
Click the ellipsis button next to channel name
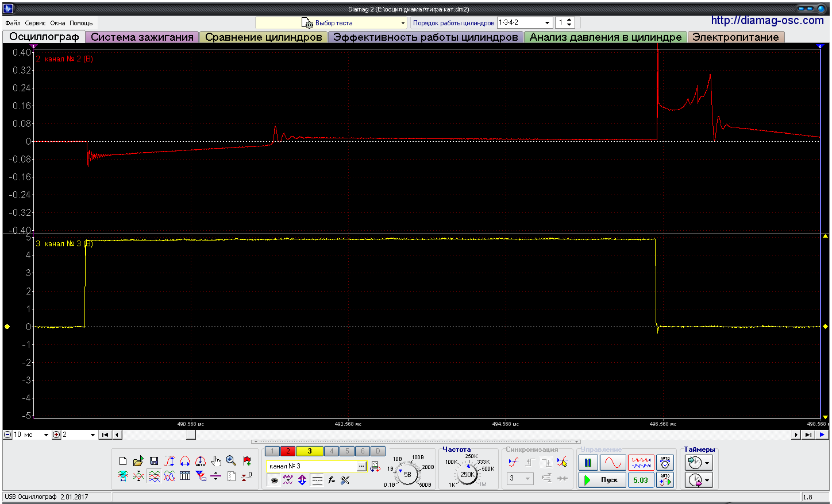click(361, 466)
